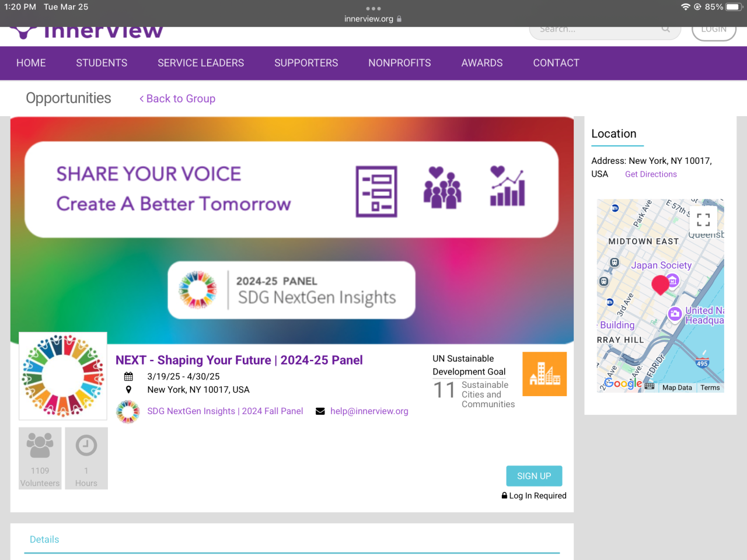Viewport: 747px width, 560px height.
Task: Email help@innerview.org link
Action: (x=369, y=411)
